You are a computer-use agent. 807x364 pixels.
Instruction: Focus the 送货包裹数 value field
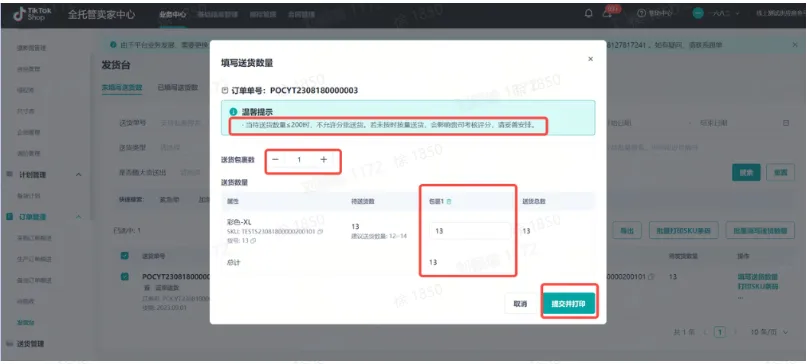[x=300, y=160]
